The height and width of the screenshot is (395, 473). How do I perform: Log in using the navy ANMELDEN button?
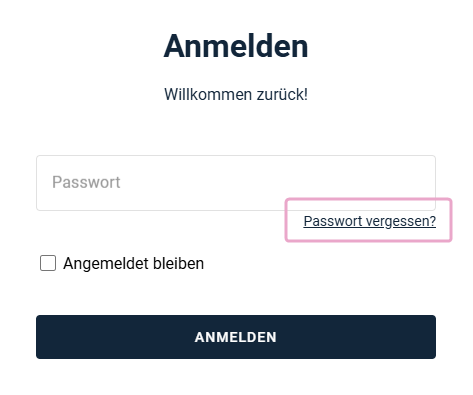[x=236, y=337]
